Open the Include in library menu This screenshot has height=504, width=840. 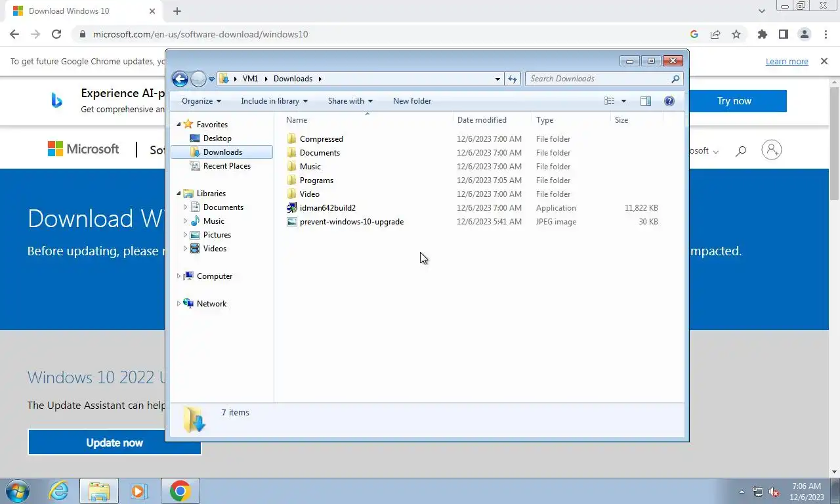pyautogui.click(x=274, y=101)
